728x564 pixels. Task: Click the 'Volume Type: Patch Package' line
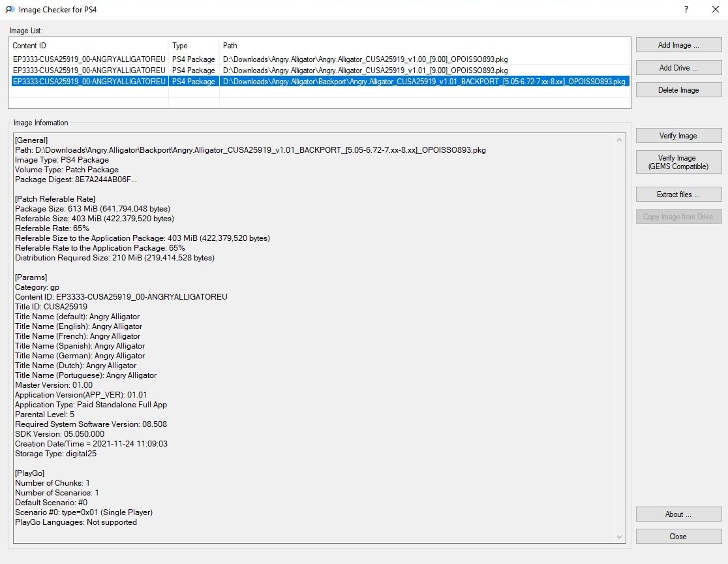[67, 170]
